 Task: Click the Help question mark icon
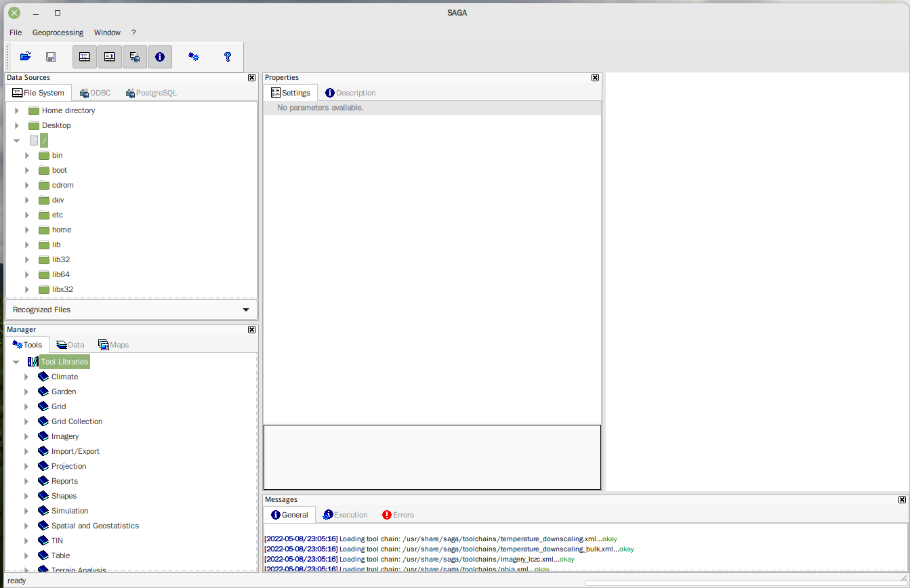coord(228,57)
